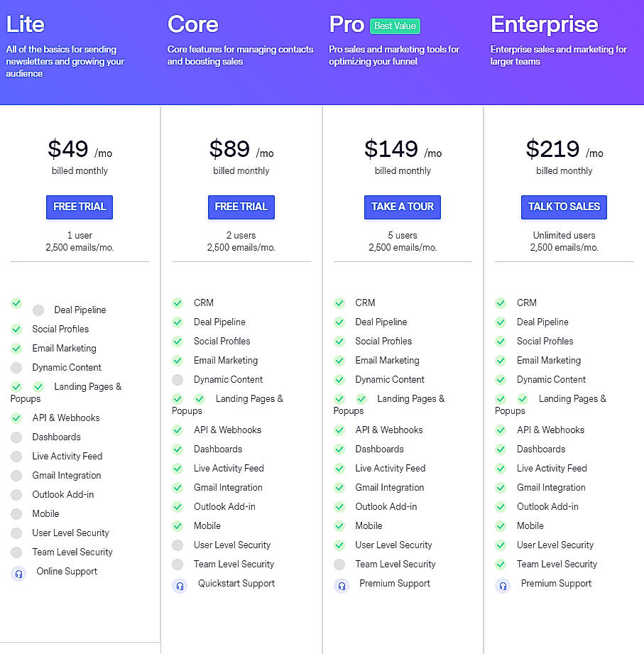Click the checkmark beside API & Webhooks in Pro

[x=339, y=430]
